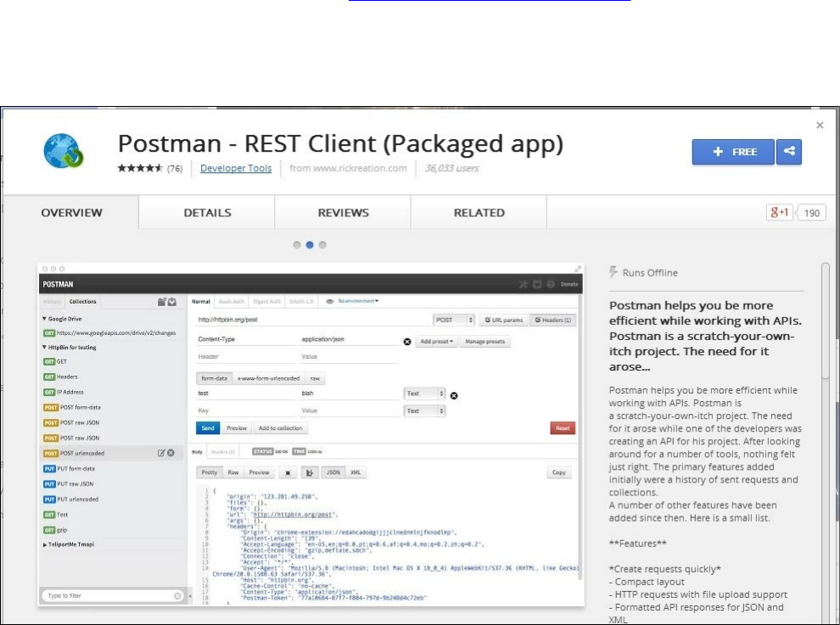Click the Donate link in Postman header
840x625 pixels.
click(x=569, y=284)
